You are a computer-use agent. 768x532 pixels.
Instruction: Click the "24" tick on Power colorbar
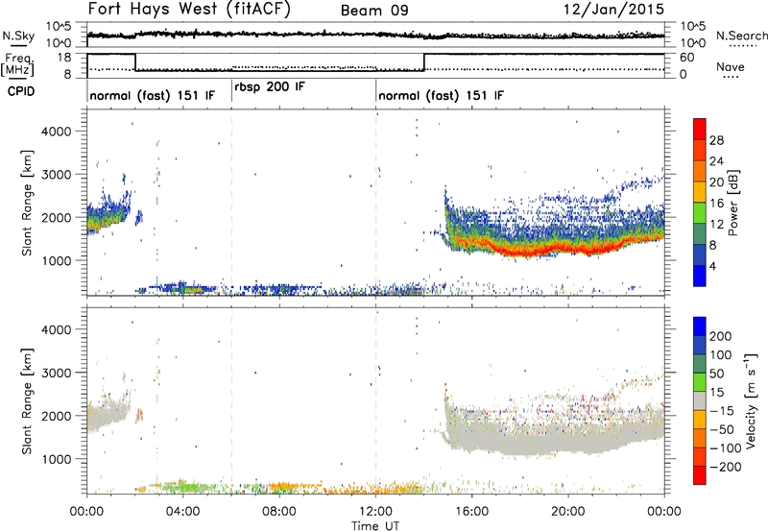(716, 161)
